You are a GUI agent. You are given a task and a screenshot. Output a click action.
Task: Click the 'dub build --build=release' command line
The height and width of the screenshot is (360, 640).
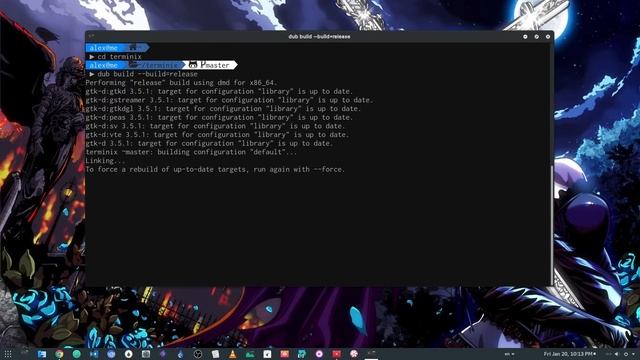pyautogui.click(x=143, y=74)
